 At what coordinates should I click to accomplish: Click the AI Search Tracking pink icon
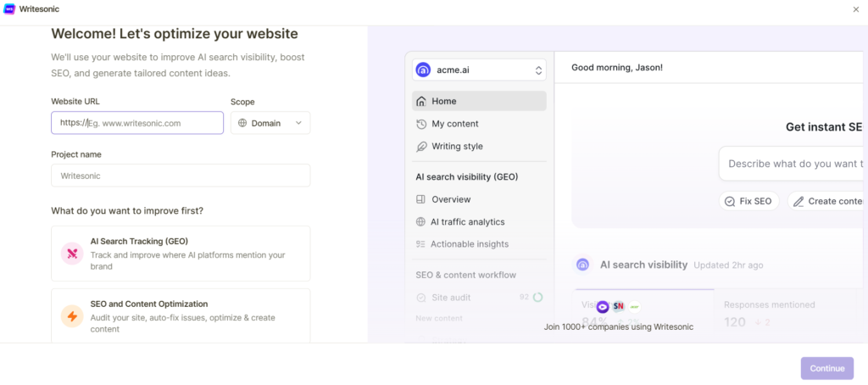tap(71, 254)
